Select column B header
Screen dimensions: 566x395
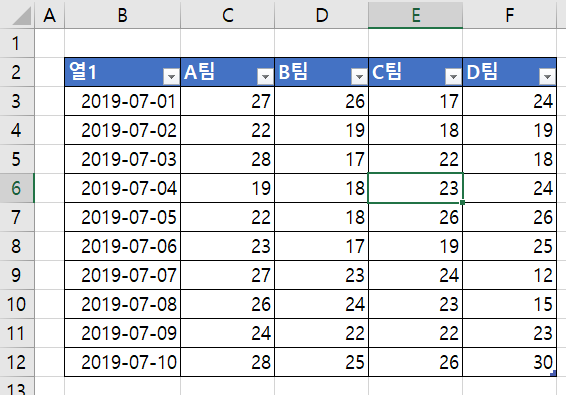click(x=122, y=15)
